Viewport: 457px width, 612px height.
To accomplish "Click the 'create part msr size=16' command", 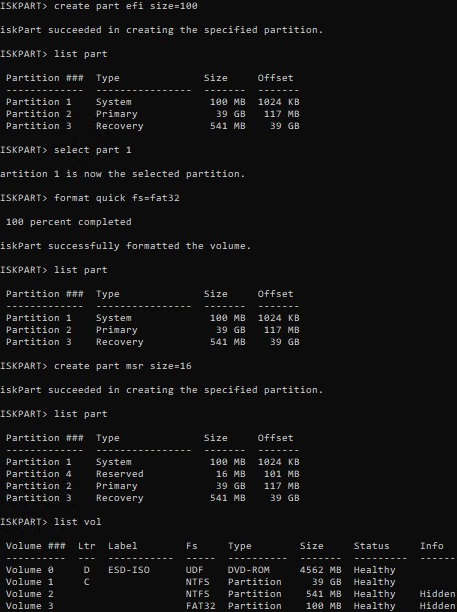I will tap(123, 366).
